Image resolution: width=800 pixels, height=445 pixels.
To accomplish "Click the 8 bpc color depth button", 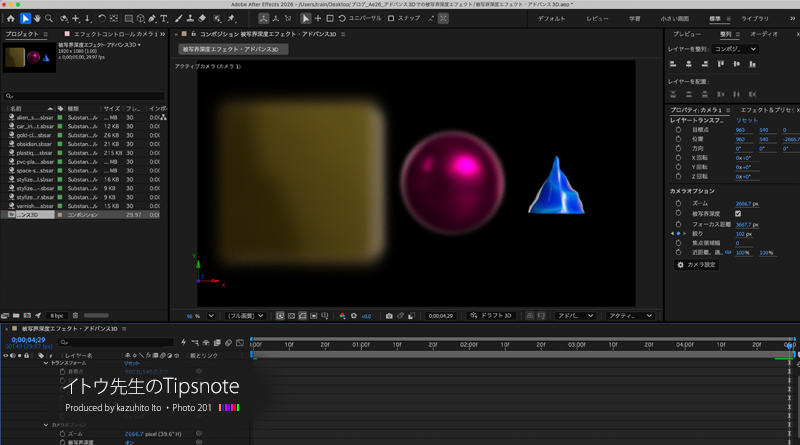I will pyautogui.click(x=57, y=315).
